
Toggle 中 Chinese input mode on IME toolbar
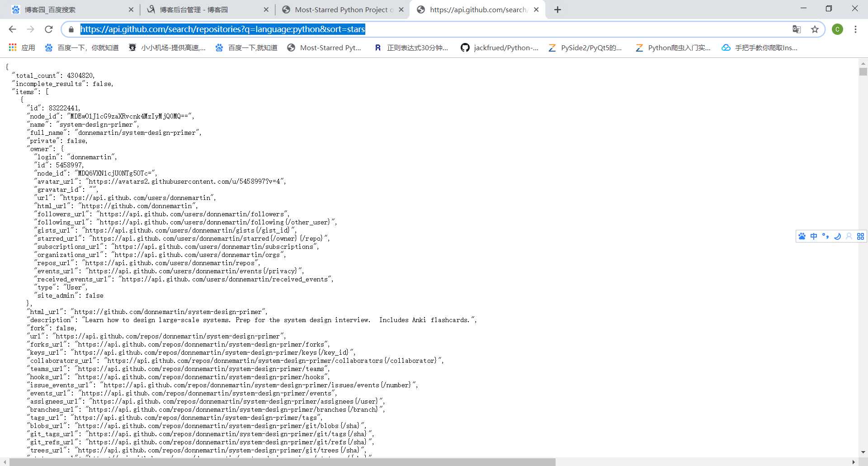click(814, 236)
